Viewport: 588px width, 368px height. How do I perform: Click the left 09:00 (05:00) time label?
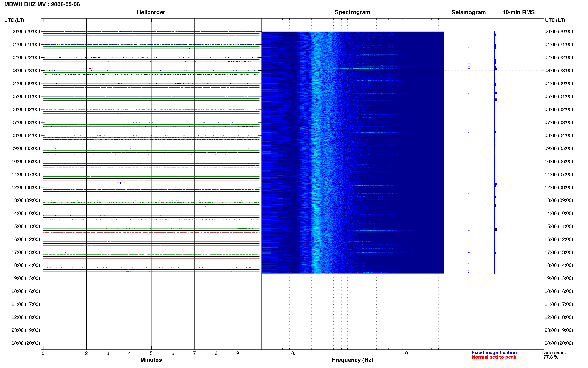(26, 148)
